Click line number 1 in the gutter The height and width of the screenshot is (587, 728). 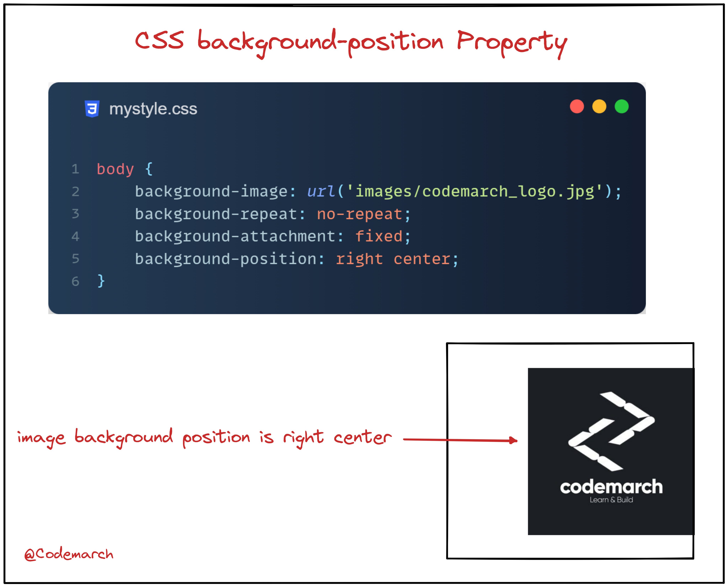pos(75,169)
